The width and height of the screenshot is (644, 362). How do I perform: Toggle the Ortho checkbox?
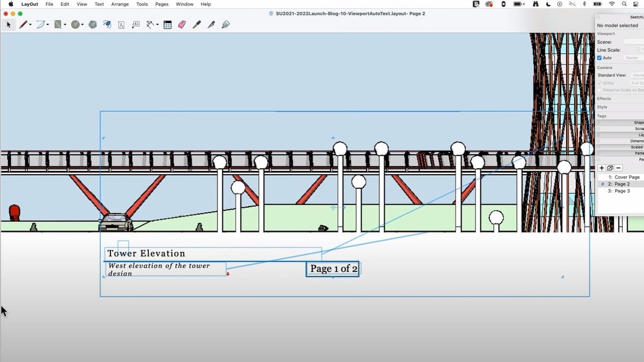coord(599,83)
